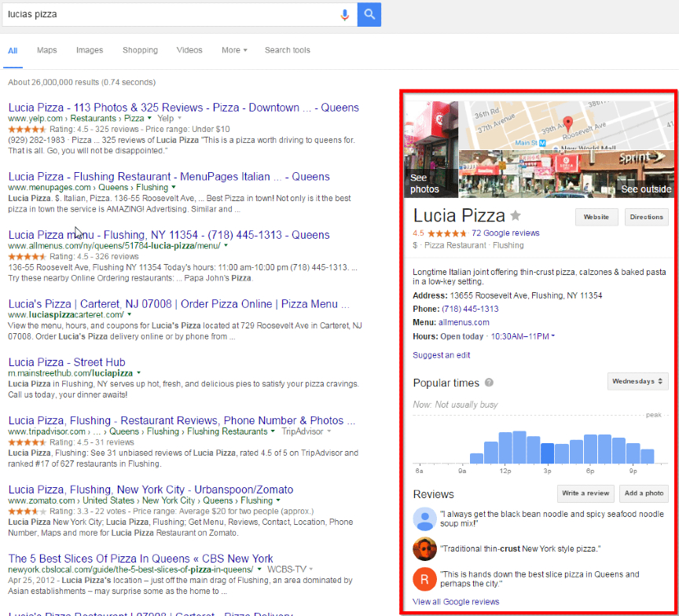Call the phone number (718) 445-1313
The width and height of the screenshot is (679, 616).
pos(470,309)
